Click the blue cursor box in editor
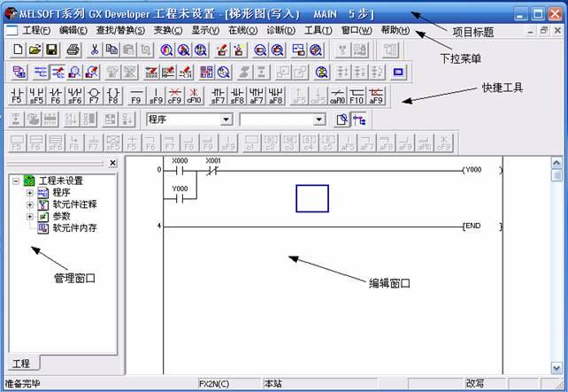Viewport: 568px width, 392px height. [312, 198]
